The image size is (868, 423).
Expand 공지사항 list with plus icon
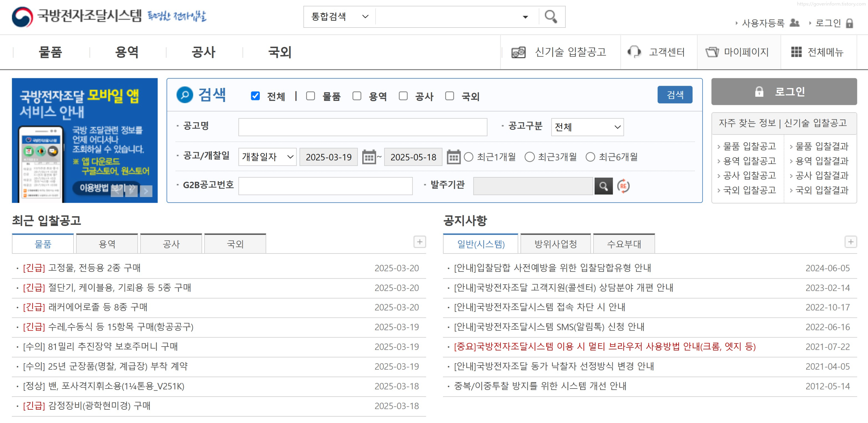[850, 242]
